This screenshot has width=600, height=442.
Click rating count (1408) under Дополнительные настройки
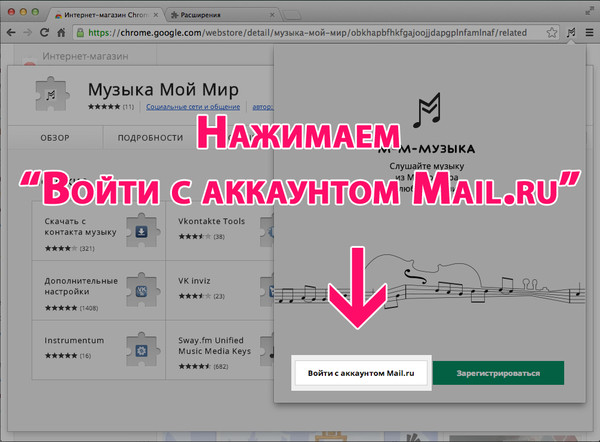89,308
